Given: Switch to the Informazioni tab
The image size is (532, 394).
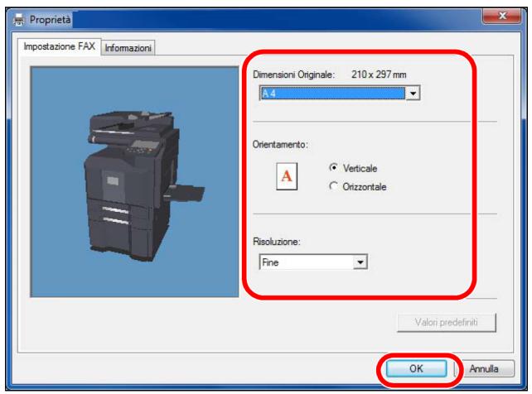Looking at the screenshot, I should (x=128, y=48).
